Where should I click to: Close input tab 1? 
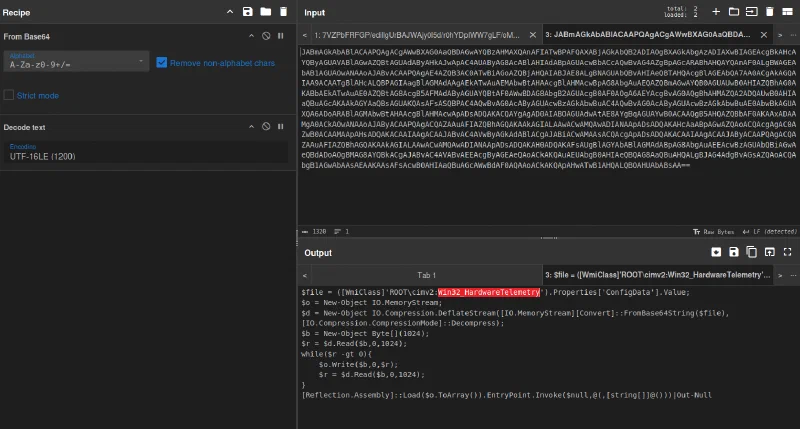tap(533, 35)
